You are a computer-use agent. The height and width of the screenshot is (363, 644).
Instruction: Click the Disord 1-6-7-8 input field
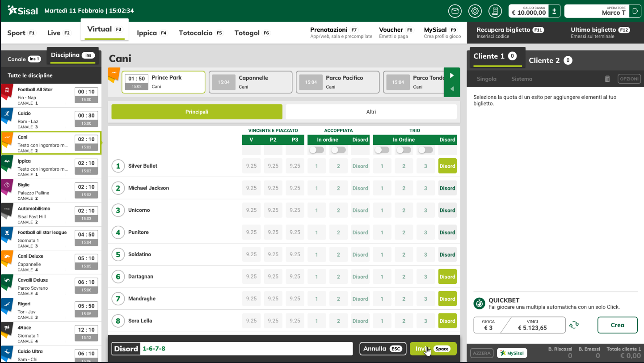pyautogui.click(x=232, y=349)
